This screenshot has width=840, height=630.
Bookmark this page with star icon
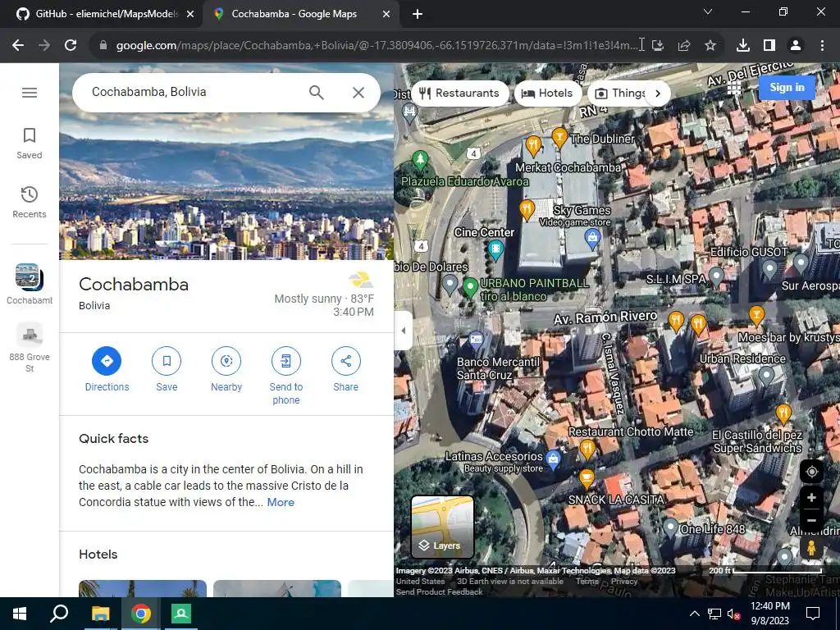[x=710, y=46]
